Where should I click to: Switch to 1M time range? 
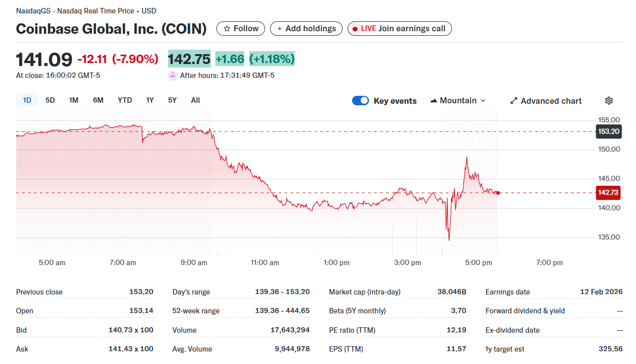[74, 100]
